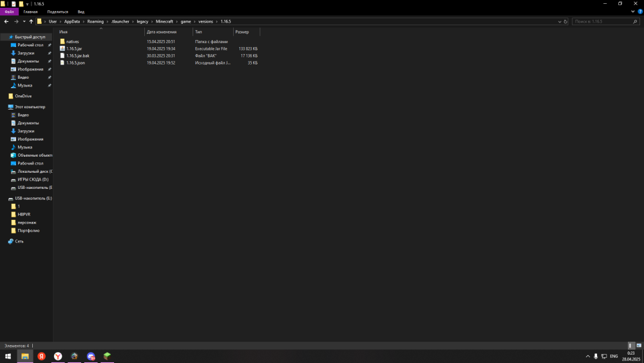Navigate to User in the breadcrumb
The width and height of the screenshot is (644, 363).
53,21
